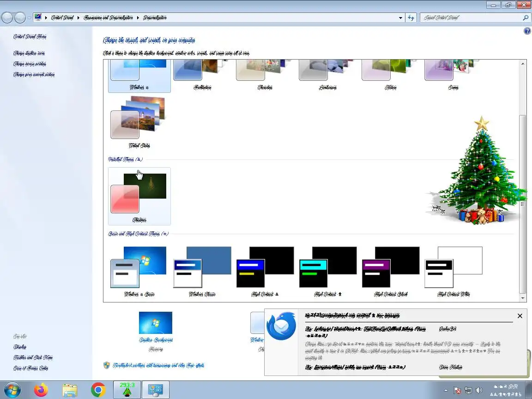Select the Architecture theme
The image size is (532, 399).
(202, 76)
